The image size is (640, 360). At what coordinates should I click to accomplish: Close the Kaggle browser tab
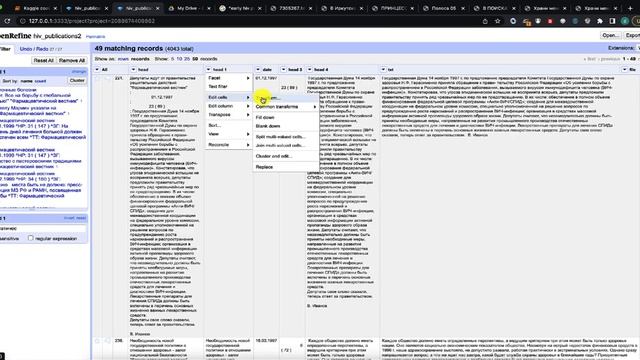56,8
